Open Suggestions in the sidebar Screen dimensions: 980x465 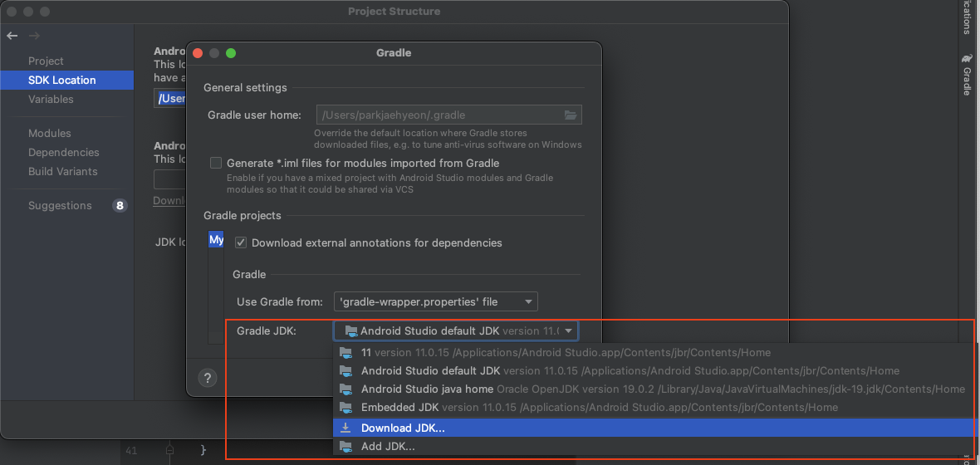[x=60, y=206]
